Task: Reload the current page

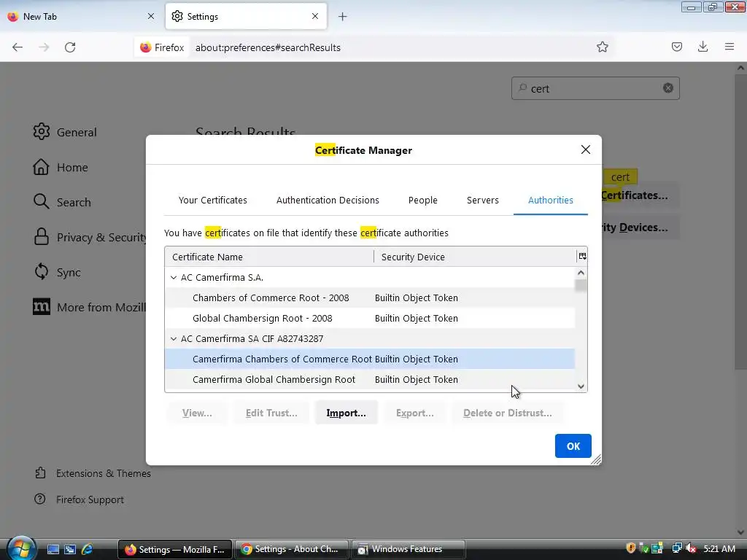Action: pyautogui.click(x=70, y=47)
